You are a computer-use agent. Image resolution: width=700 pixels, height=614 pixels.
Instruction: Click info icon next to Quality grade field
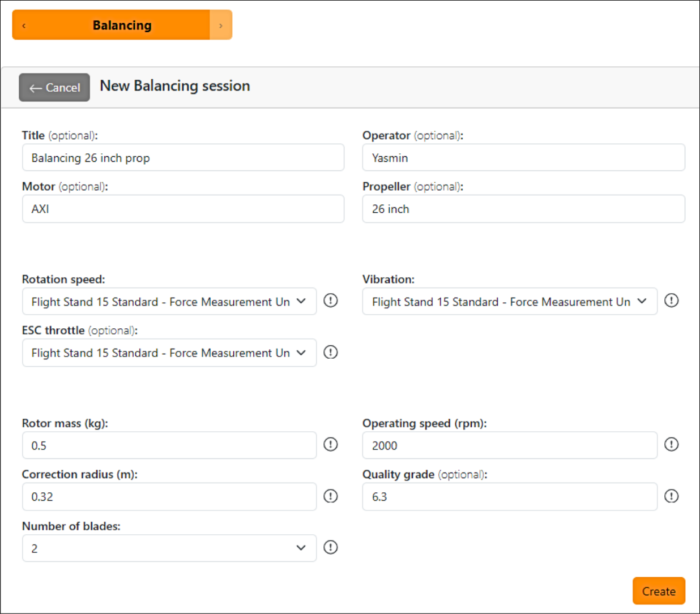click(671, 496)
